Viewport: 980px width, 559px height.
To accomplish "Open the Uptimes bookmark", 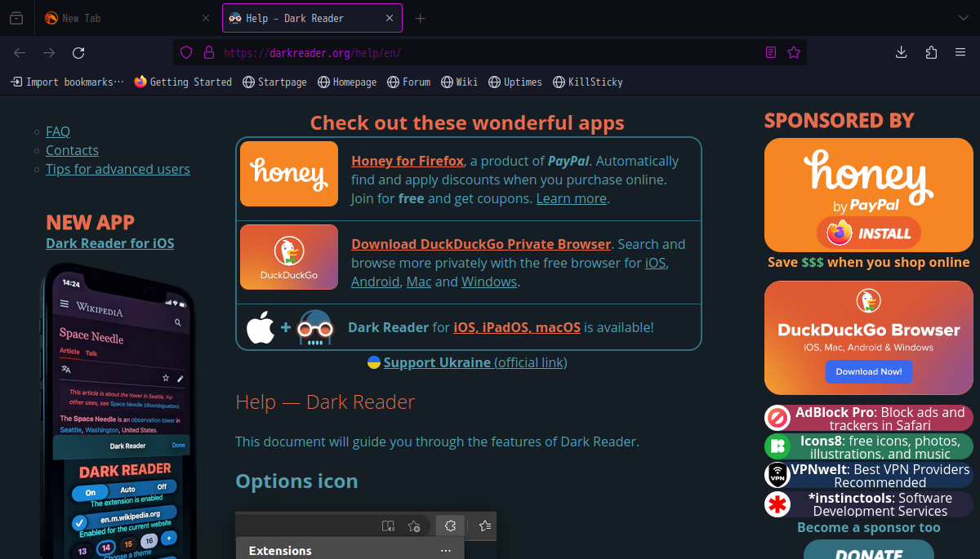I will [515, 82].
